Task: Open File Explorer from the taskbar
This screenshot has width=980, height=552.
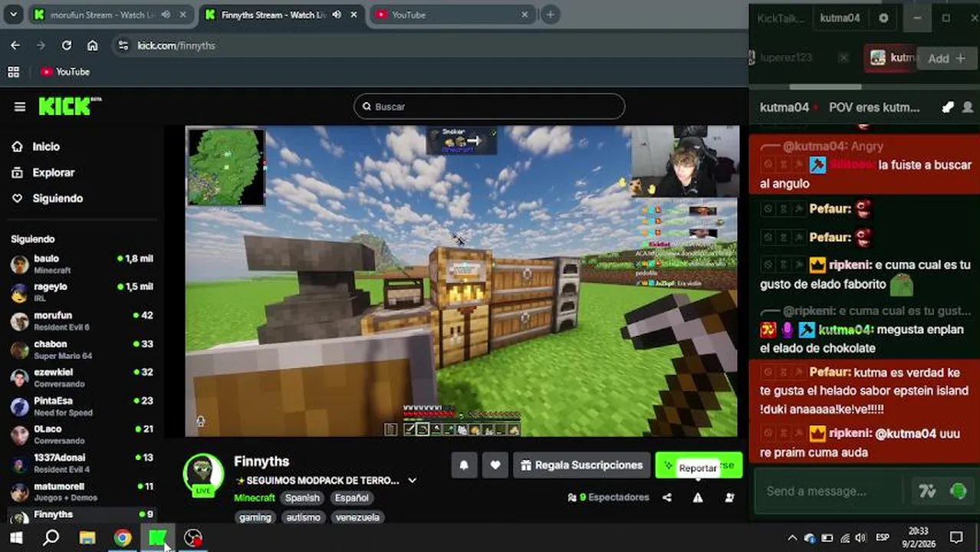Action: point(87,537)
